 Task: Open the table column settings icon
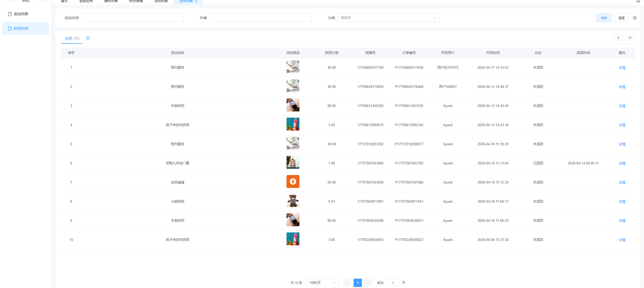point(618,38)
